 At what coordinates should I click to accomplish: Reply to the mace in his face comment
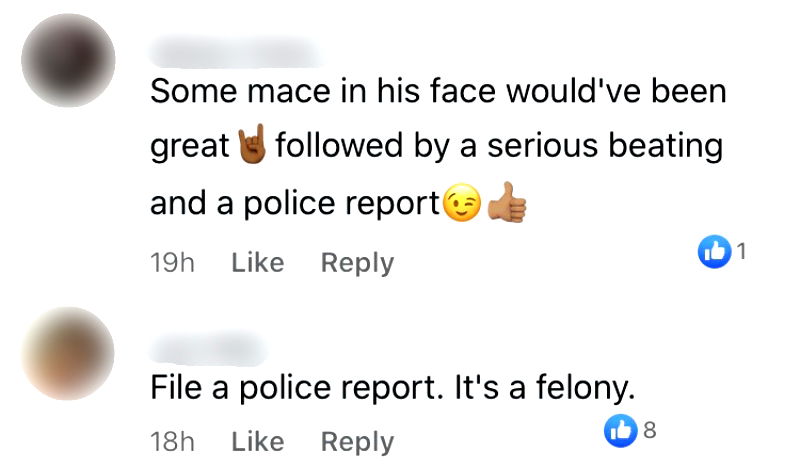357,262
